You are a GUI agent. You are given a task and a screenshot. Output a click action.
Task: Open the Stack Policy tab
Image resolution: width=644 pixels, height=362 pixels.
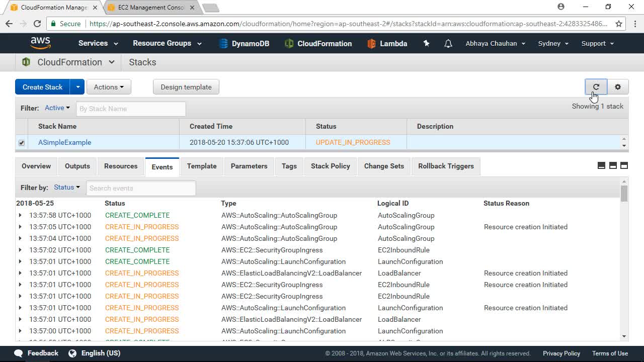point(331,166)
